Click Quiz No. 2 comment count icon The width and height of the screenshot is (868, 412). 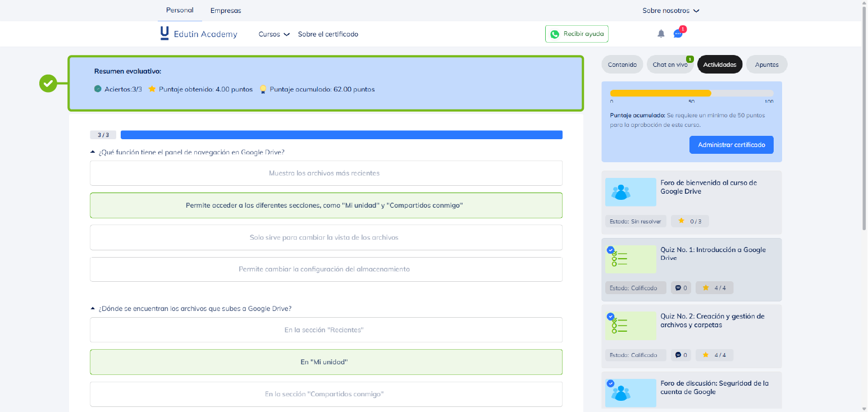click(x=678, y=355)
